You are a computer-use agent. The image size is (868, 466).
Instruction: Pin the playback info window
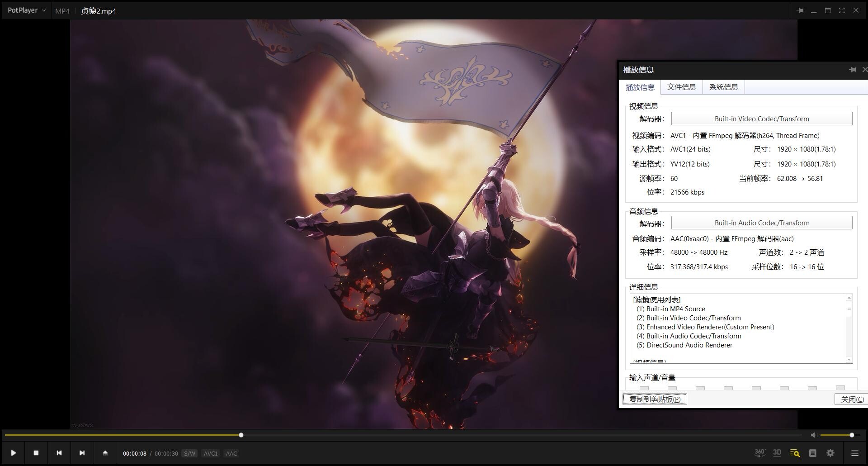[x=852, y=70]
